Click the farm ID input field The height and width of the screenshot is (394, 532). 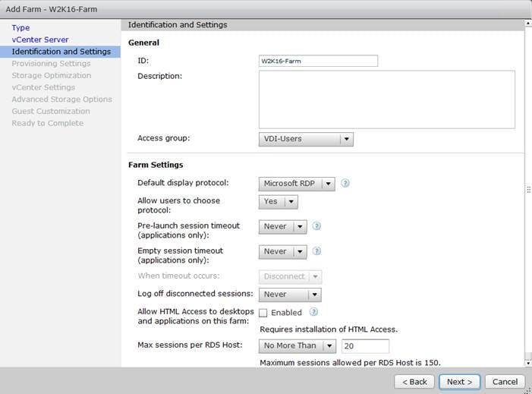coord(318,61)
